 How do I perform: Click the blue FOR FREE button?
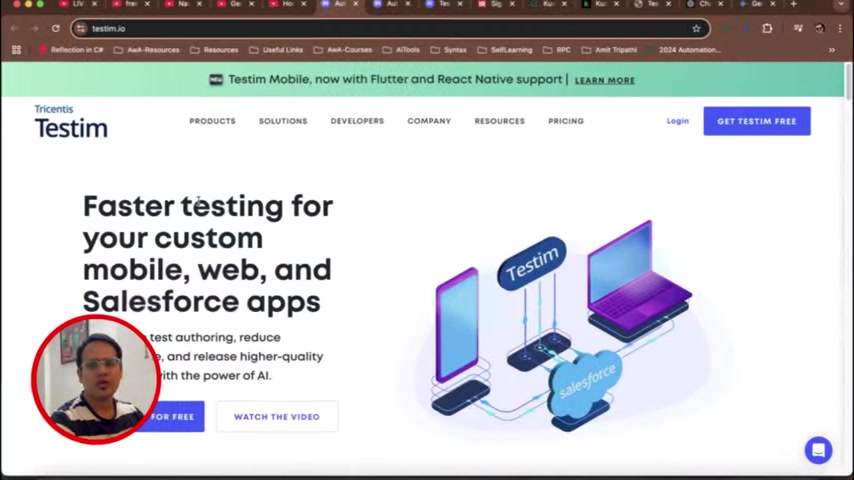[172, 417]
